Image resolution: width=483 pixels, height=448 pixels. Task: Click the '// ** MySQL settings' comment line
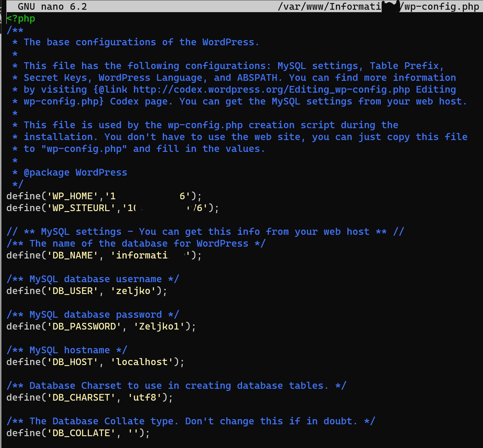[205, 232]
